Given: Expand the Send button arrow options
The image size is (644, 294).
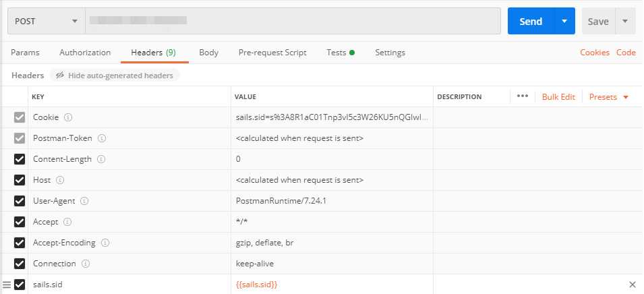Looking at the screenshot, I should tap(564, 21).
